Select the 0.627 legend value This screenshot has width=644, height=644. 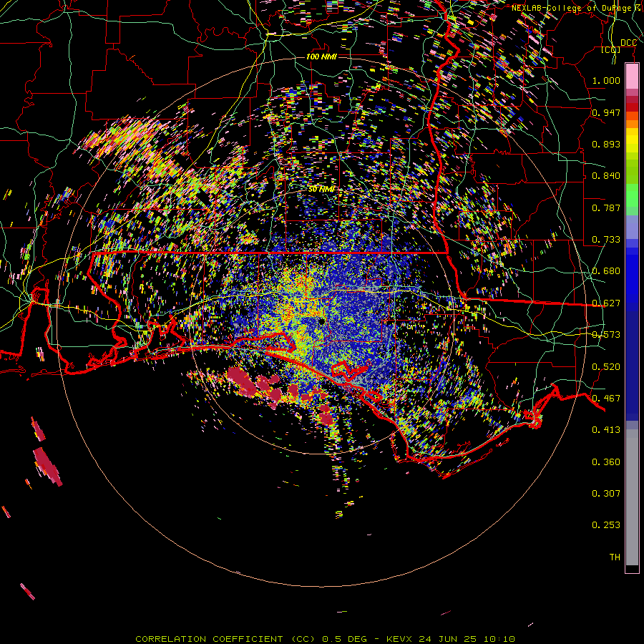[x=606, y=303]
